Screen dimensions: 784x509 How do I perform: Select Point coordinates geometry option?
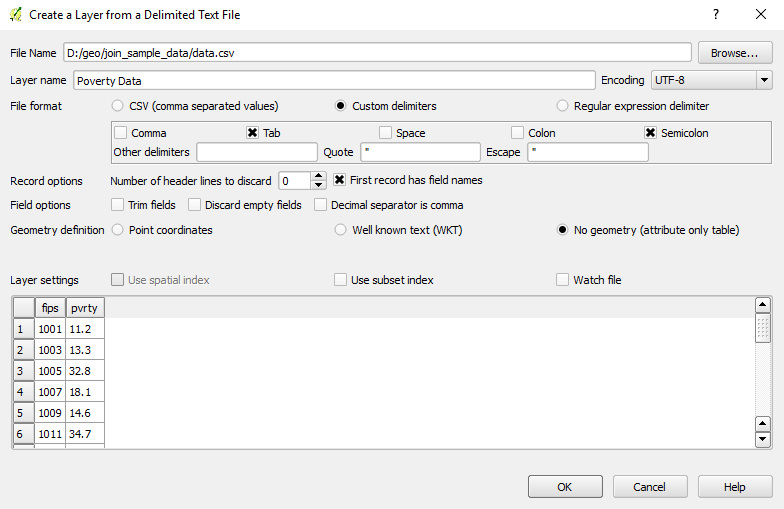[118, 230]
